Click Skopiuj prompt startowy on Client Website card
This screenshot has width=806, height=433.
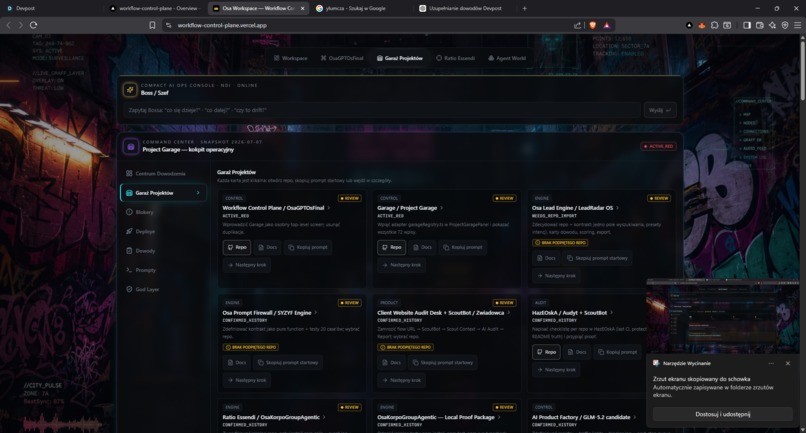pos(443,363)
